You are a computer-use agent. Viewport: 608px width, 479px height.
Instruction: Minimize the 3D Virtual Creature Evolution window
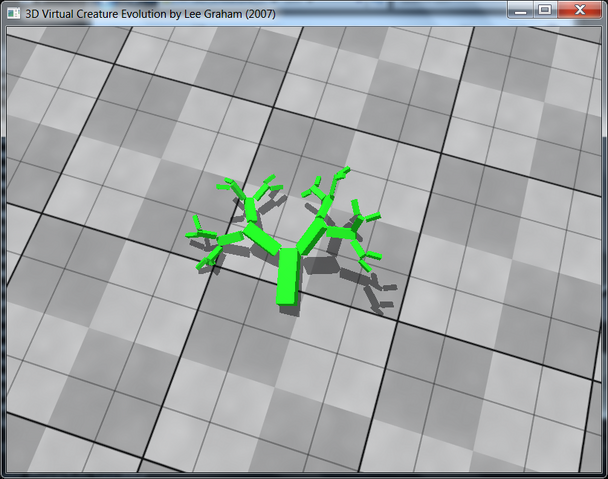pos(520,10)
